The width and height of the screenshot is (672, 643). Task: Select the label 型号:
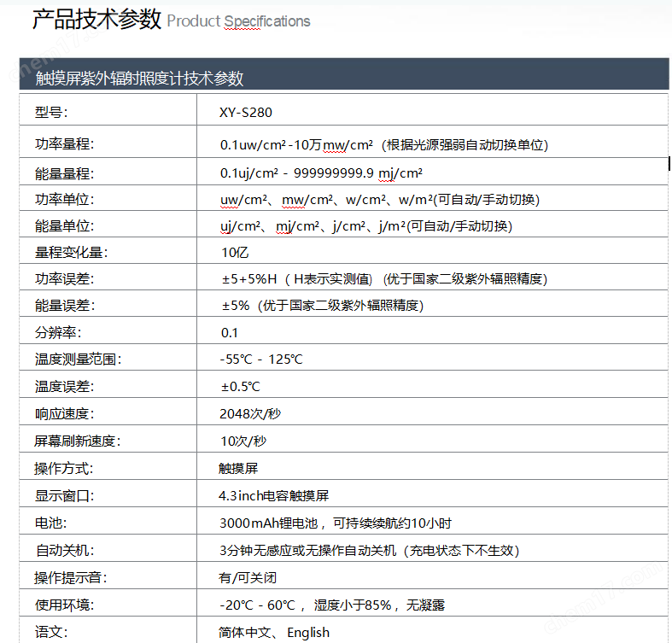[x=51, y=113]
